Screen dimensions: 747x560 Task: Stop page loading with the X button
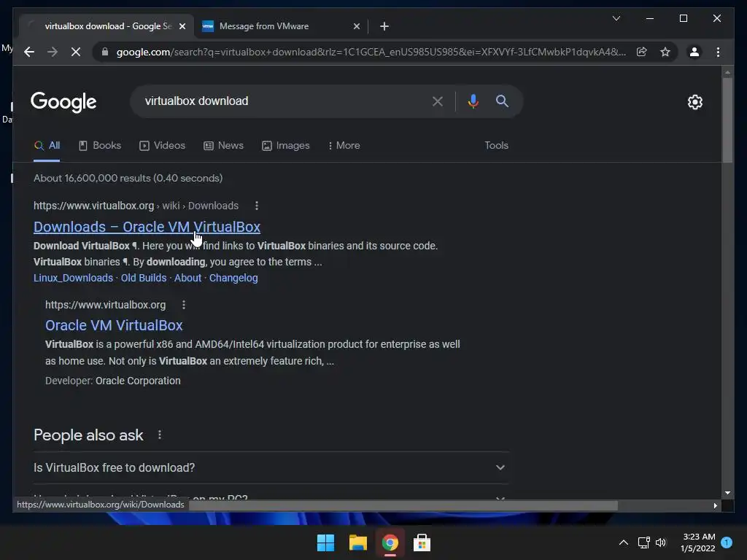click(76, 52)
